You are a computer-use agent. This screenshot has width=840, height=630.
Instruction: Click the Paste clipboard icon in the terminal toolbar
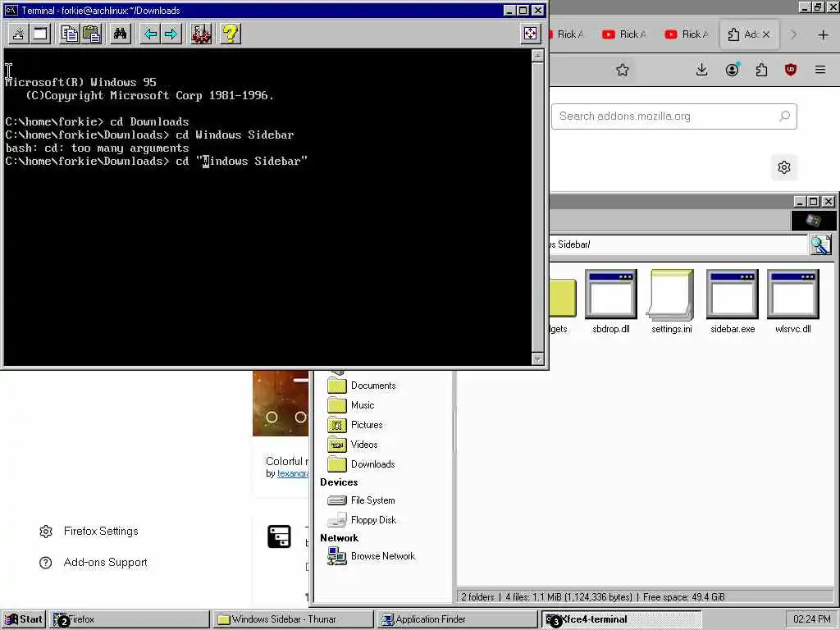pos(91,34)
